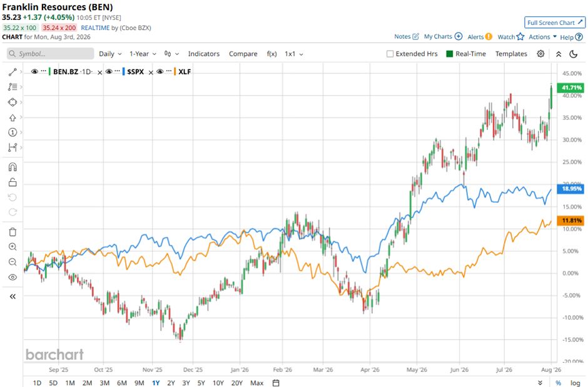Open chart settings gear
The height and width of the screenshot is (387, 588).
point(540,54)
